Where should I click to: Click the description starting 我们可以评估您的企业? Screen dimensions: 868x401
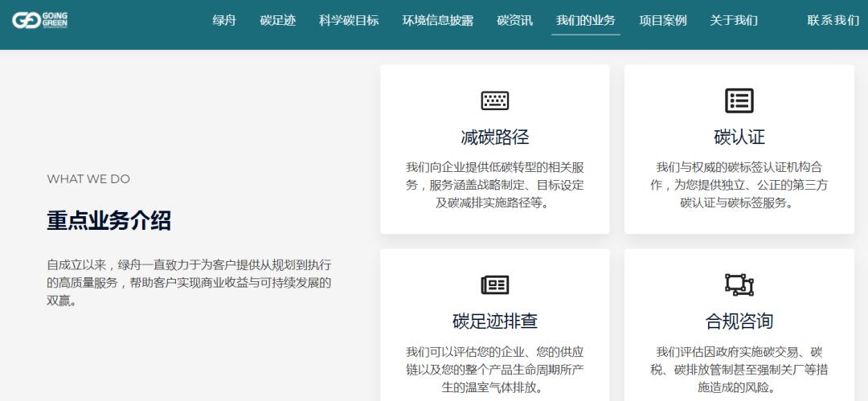[x=495, y=370]
